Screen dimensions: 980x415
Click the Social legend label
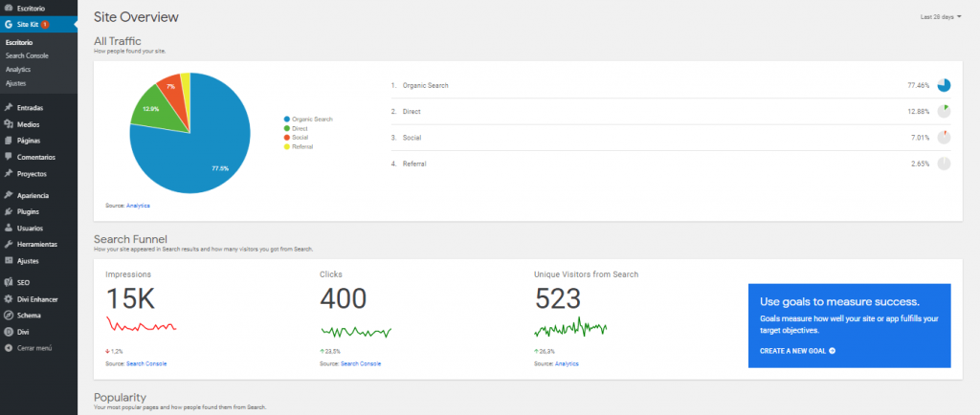click(x=300, y=138)
